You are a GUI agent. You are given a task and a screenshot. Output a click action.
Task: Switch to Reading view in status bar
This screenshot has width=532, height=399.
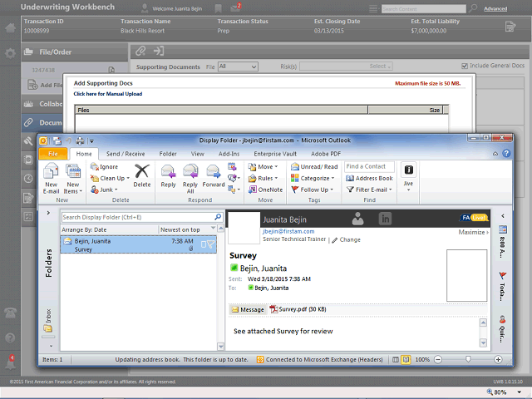pyautogui.click(x=406, y=359)
